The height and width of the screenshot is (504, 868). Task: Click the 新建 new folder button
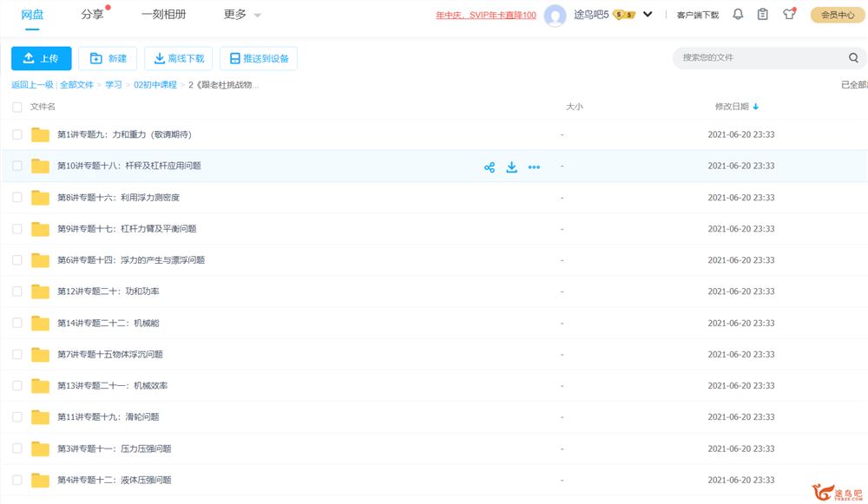tap(108, 59)
